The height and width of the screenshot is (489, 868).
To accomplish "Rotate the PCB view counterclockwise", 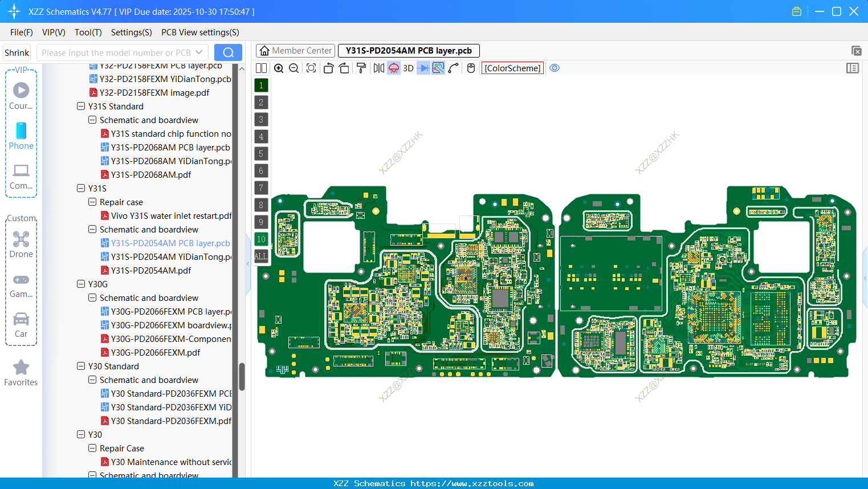I will [328, 68].
